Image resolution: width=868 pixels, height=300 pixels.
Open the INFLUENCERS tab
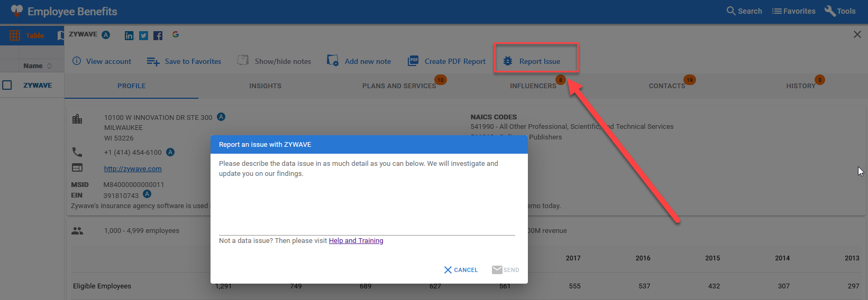533,86
